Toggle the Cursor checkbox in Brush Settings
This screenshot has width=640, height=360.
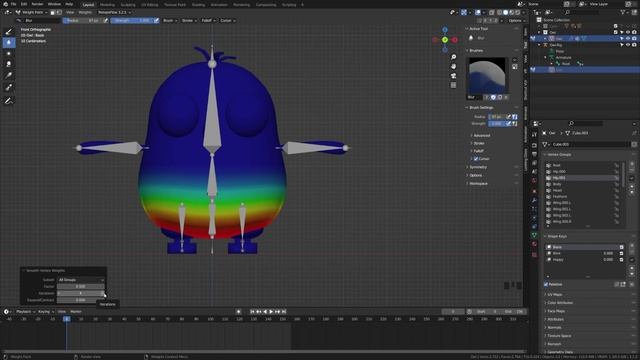click(x=476, y=159)
